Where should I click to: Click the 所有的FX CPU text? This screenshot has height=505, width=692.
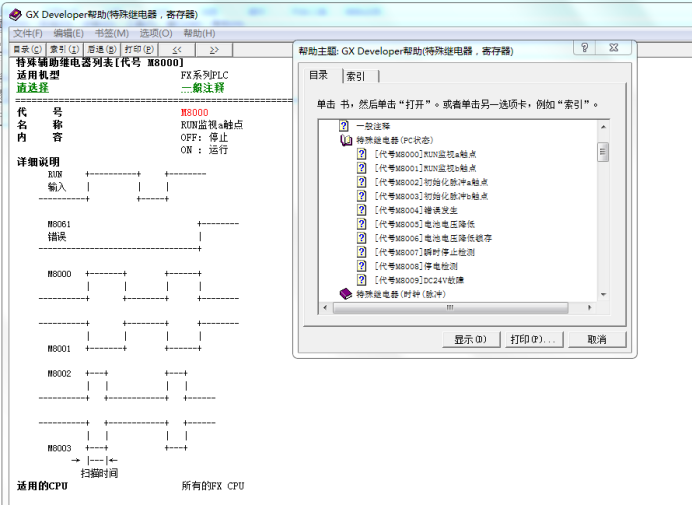[213, 486]
